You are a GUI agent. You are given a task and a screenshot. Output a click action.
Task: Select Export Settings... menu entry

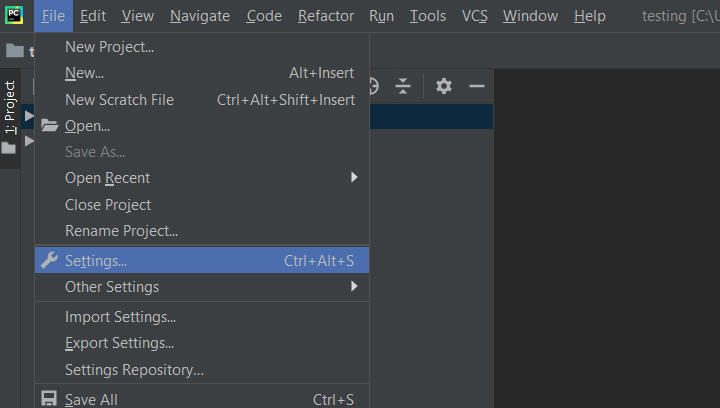pos(119,343)
